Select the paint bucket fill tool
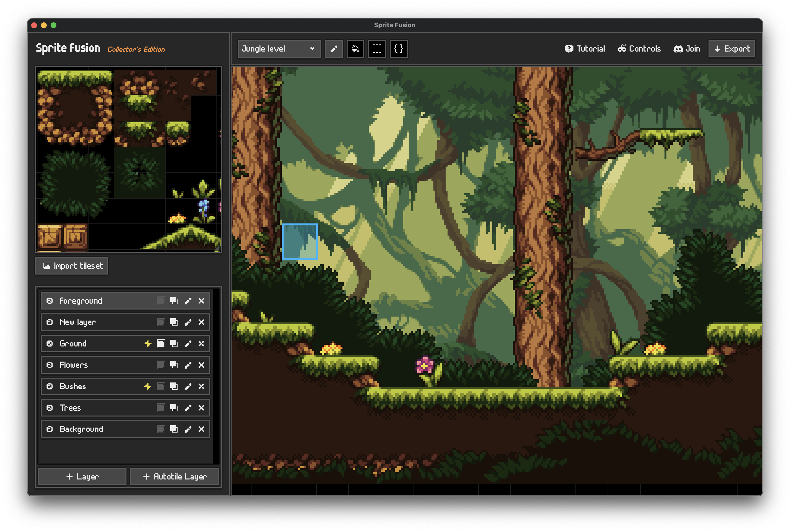This screenshot has width=790, height=532. [x=355, y=49]
